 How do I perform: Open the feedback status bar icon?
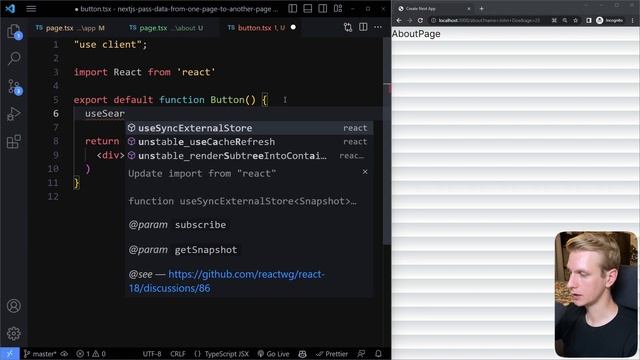tap(361, 354)
